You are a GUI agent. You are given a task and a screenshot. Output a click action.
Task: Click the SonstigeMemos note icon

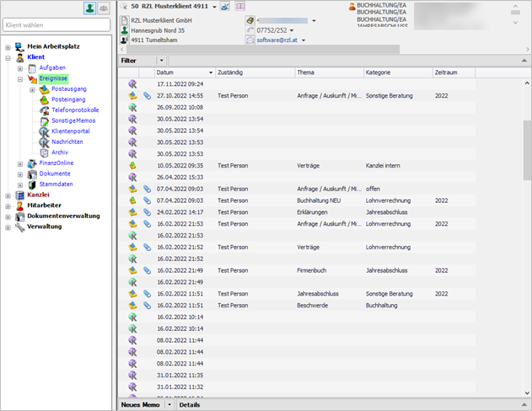(x=44, y=120)
